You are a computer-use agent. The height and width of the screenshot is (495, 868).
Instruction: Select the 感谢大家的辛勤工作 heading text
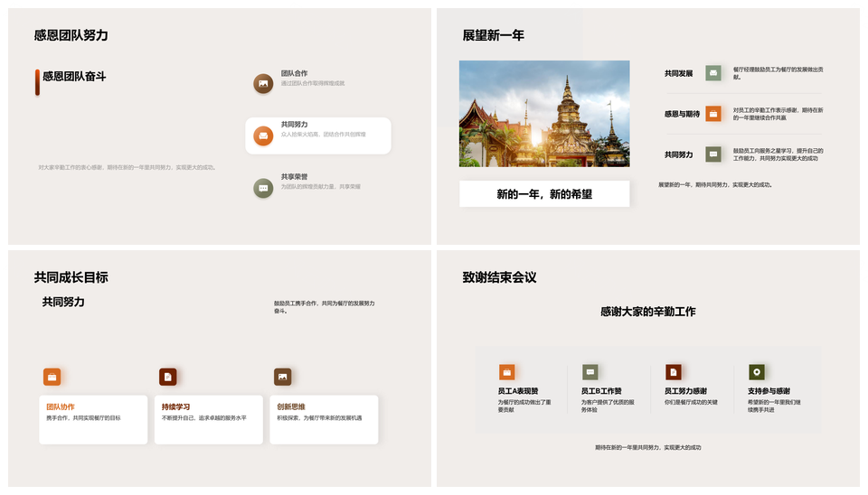coord(647,312)
